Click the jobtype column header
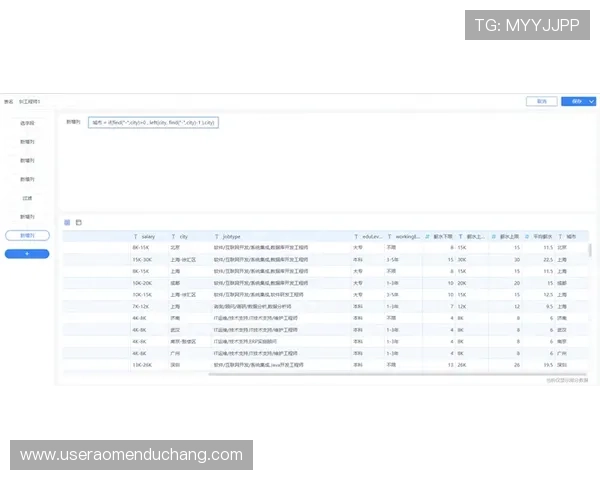The width and height of the screenshot is (600, 480). tap(232, 236)
